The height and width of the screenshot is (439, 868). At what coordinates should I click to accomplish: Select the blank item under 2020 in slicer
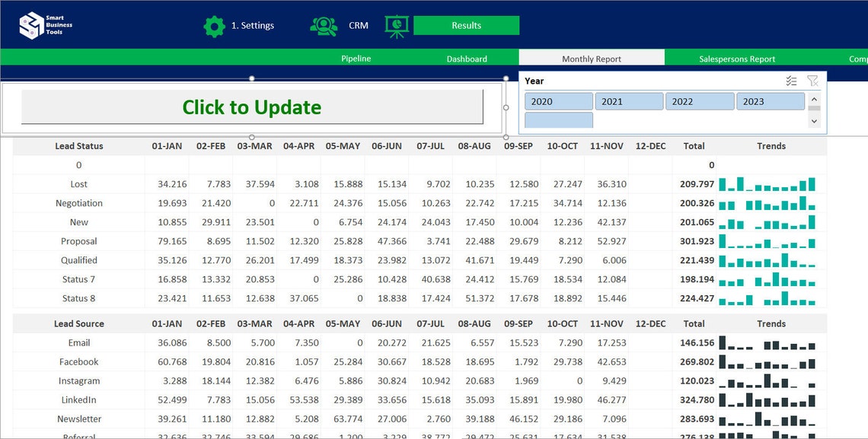point(559,120)
